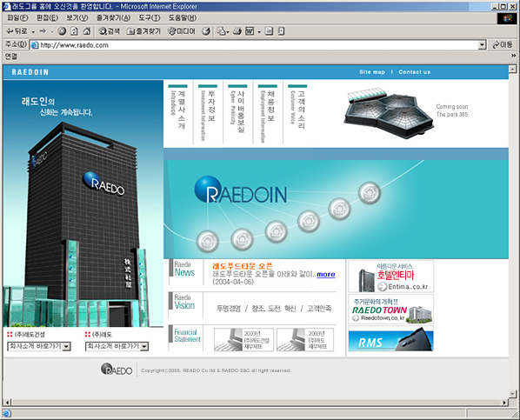Click the news 'more' link
520x420 pixels.
coord(326,275)
